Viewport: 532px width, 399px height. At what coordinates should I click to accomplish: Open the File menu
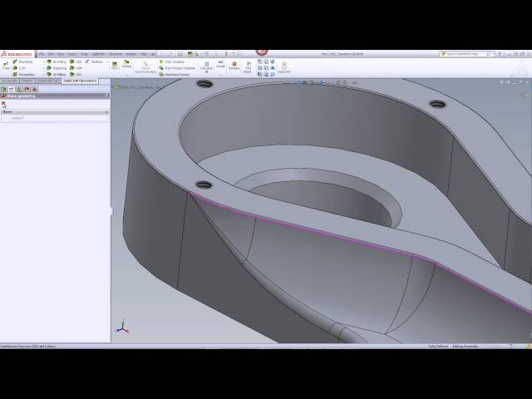(x=42, y=54)
